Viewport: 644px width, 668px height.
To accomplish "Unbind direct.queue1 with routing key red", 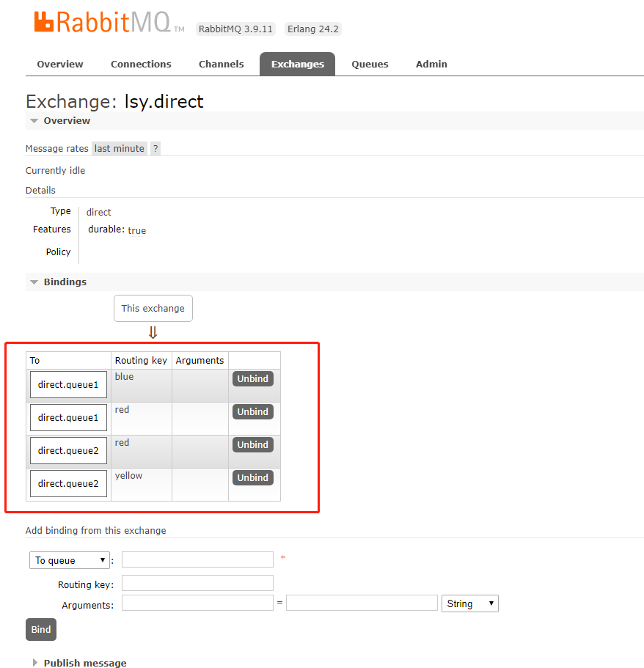I will 253,411.
